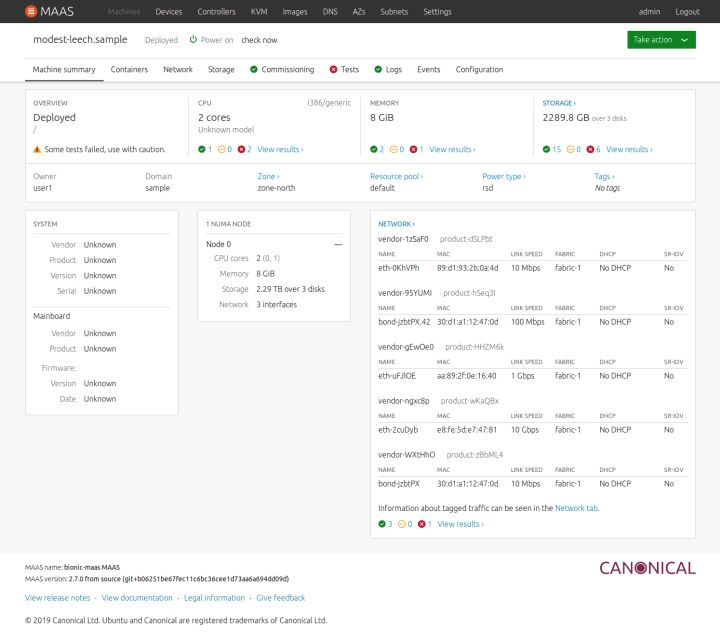Click CPU pending tests orange icon
Screen dimensions: 720x642
221,149
